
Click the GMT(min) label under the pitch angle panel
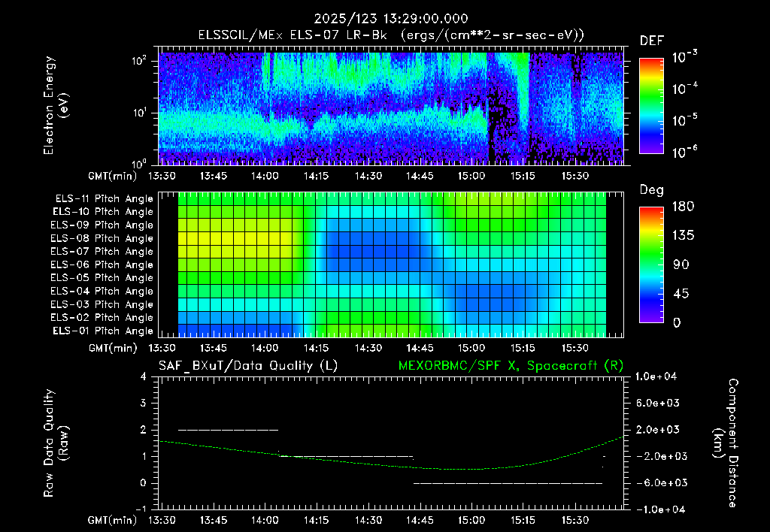click(113, 348)
